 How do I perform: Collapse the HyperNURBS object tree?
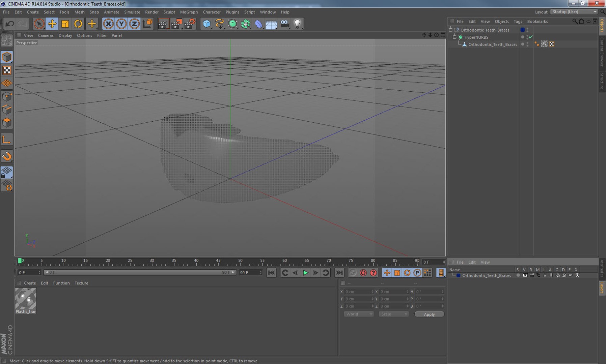click(454, 37)
